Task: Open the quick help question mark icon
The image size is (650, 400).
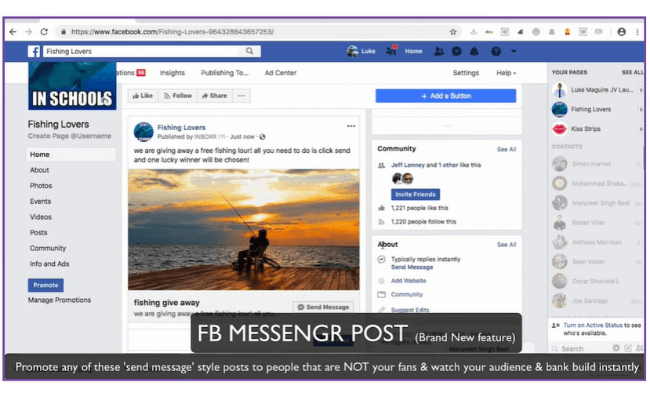Action: 496,51
